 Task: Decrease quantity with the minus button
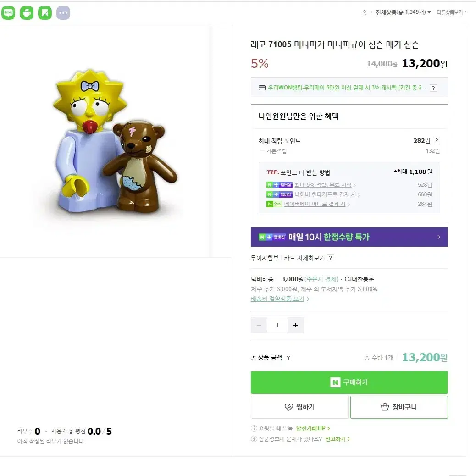coord(259,325)
